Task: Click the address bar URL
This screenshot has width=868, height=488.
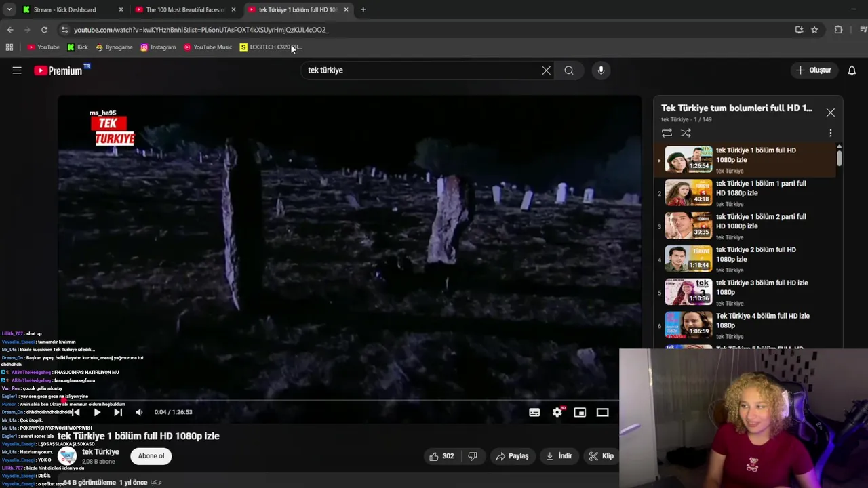Action: coord(201,30)
